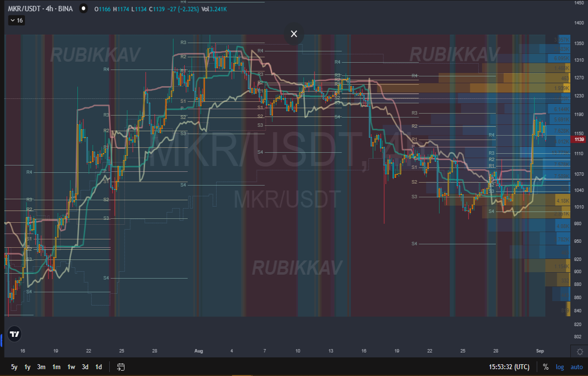Choose the 1w time range
The image size is (588, 376).
pyautogui.click(x=71, y=367)
